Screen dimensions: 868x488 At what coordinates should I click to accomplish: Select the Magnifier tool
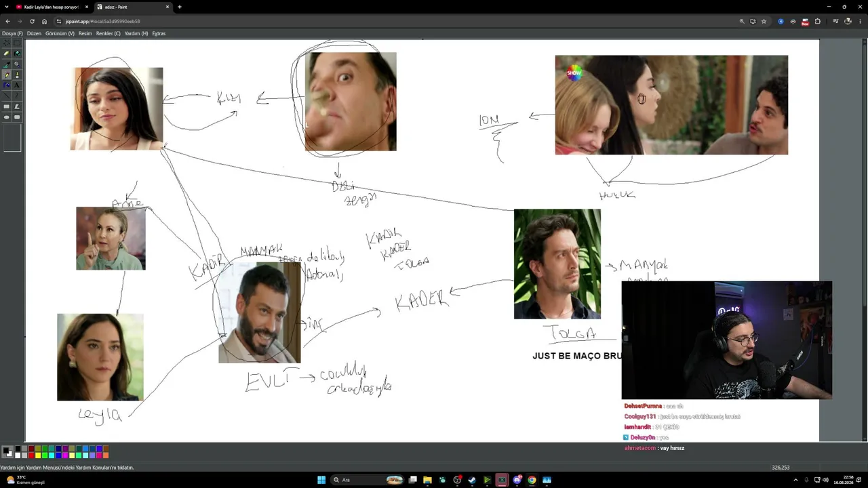(17, 64)
